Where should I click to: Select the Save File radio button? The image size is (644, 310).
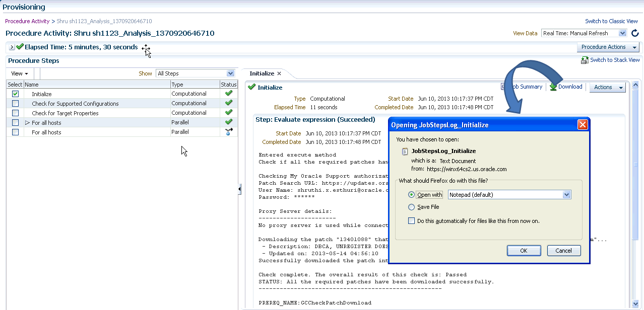coord(412,207)
